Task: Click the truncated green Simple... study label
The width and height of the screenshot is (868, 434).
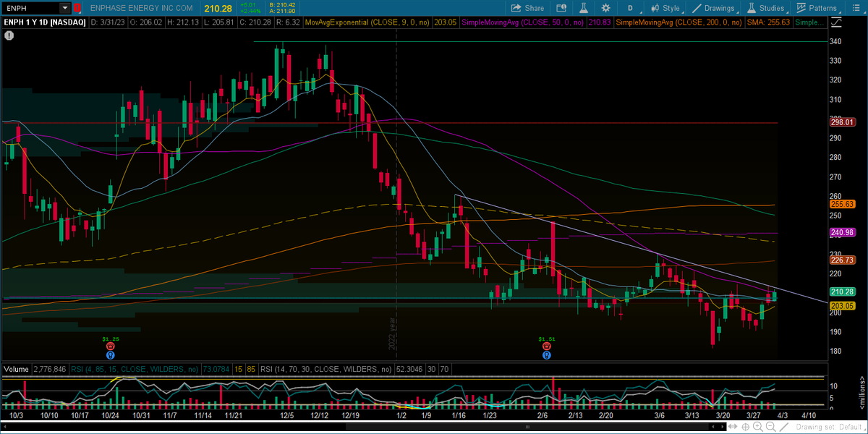Action: (x=809, y=22)
